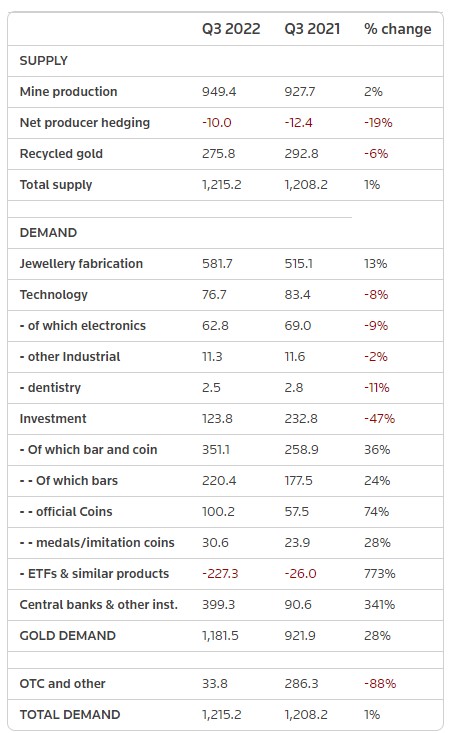This screenshot has width=453, height=733.
Task: Select the 'Of which bar and coin' label
Action: coord(88,449)
